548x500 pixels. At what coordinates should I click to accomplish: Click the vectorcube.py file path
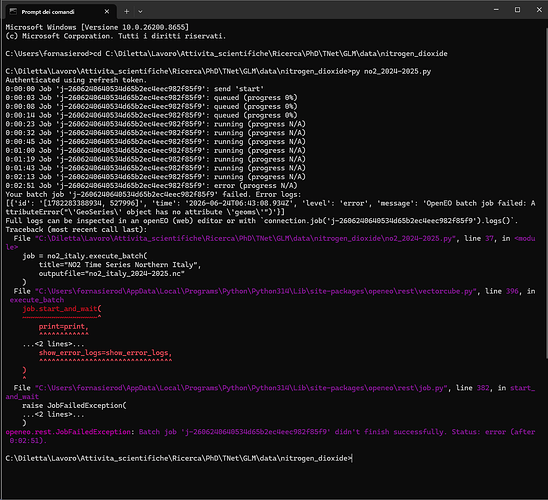point(255,291)
